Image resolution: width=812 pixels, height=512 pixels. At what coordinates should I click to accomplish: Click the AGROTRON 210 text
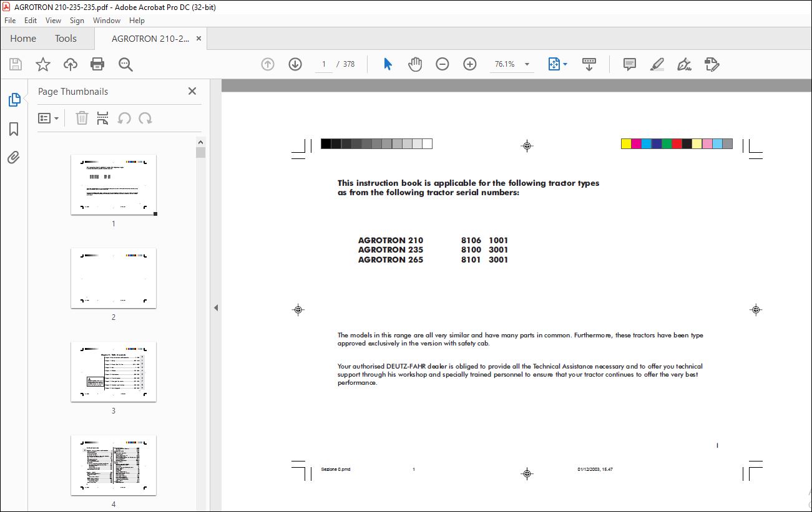coord(391,240)
